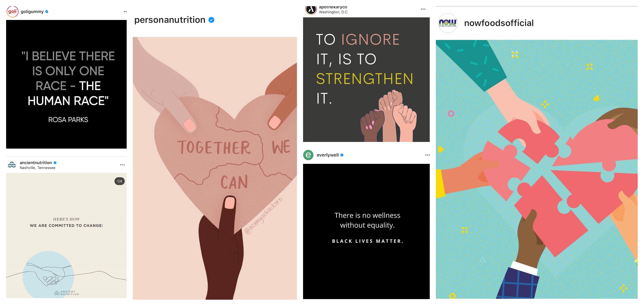
Task: Open the everlywell green logo avatar
Action: [x=308, y=155]
